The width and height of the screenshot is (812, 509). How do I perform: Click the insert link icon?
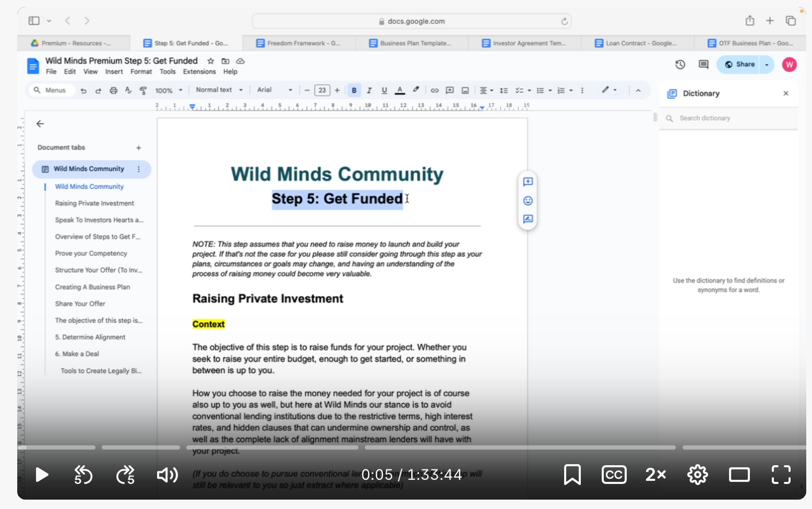434,90
